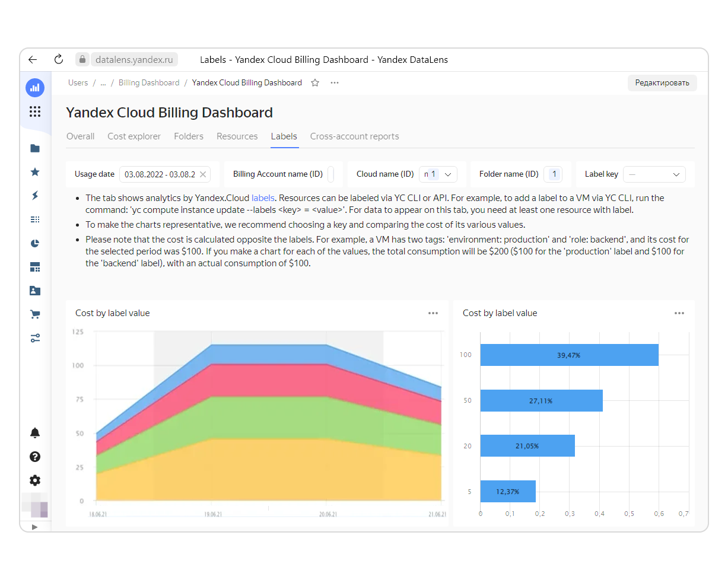728x580 pixels.
Task: Open breadcrumb more options dots
Action: pyautogui.click(x=335, y=83)
